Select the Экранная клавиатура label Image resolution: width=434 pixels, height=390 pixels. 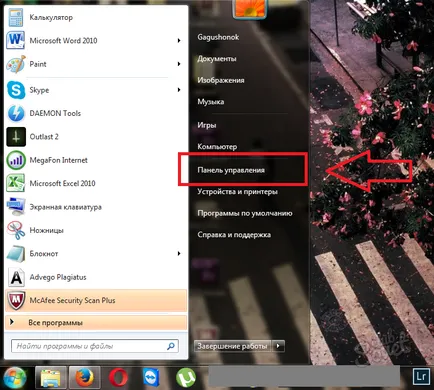(65, 207)
